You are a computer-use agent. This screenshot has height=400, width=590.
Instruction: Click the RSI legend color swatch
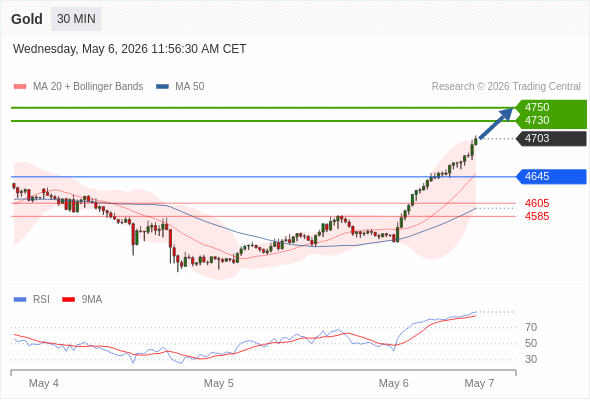[20, 300]
